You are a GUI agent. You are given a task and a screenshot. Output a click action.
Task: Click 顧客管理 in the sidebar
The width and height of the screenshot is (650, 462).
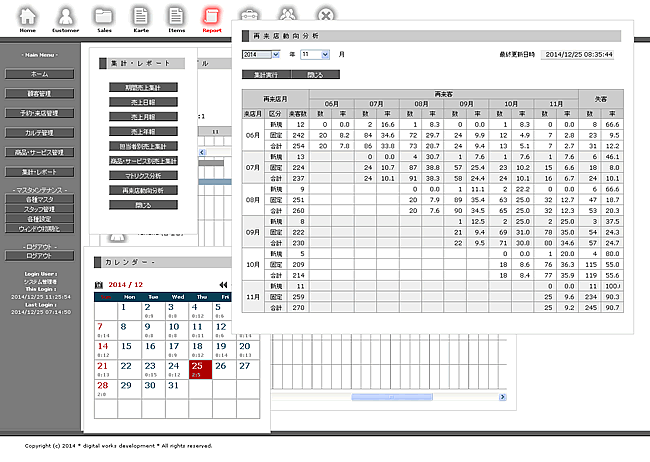pyautogui.click(x=40, y=94)
